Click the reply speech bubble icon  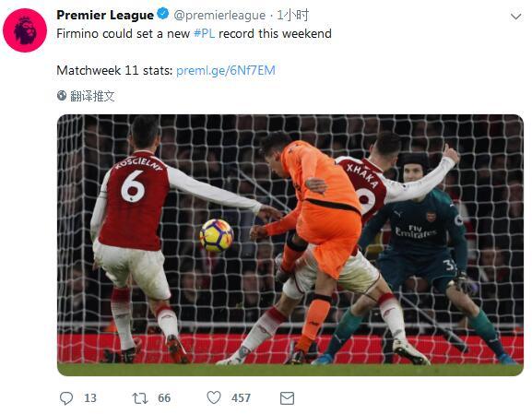(66, 398)
